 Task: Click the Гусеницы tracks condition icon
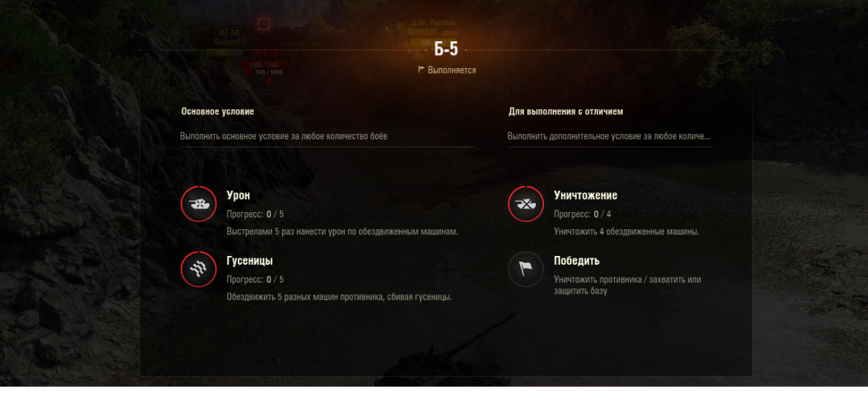point(198,270)
